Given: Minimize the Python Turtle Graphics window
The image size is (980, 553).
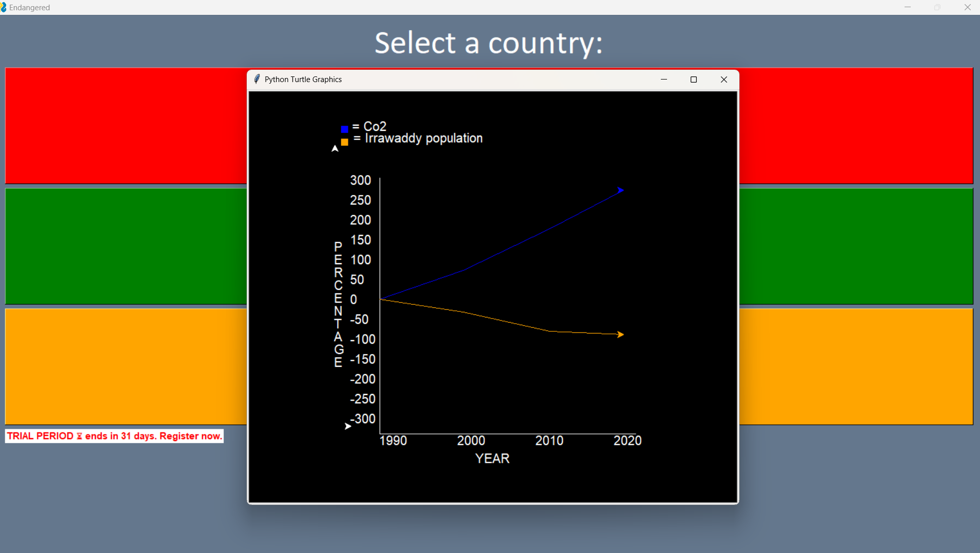Looking at the screenshot, I should (663, 80).
